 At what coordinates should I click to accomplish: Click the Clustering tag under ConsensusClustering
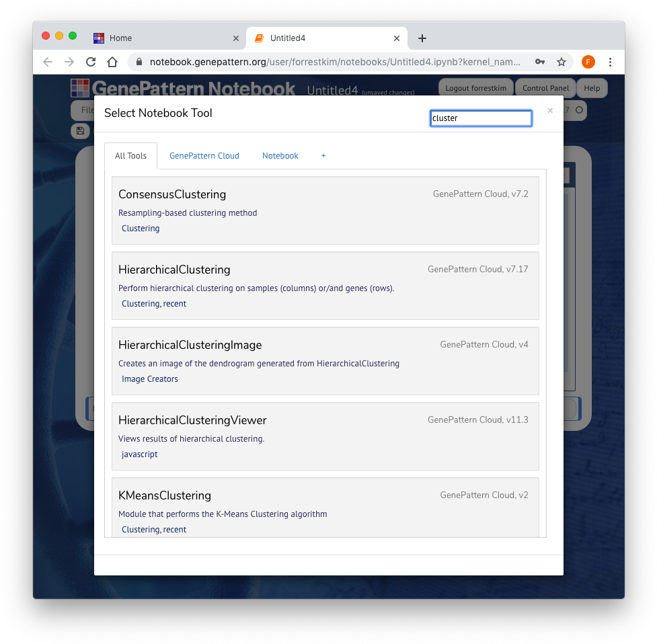click(x=141, y=228)
